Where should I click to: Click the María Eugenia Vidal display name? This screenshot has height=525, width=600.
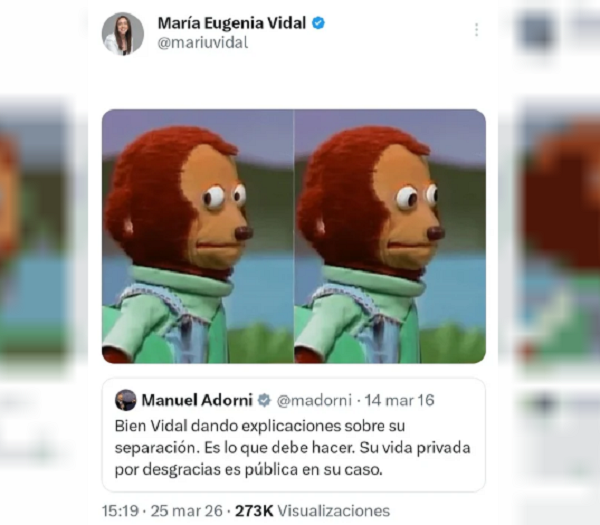pyautogui.click(x=232, y=23)
